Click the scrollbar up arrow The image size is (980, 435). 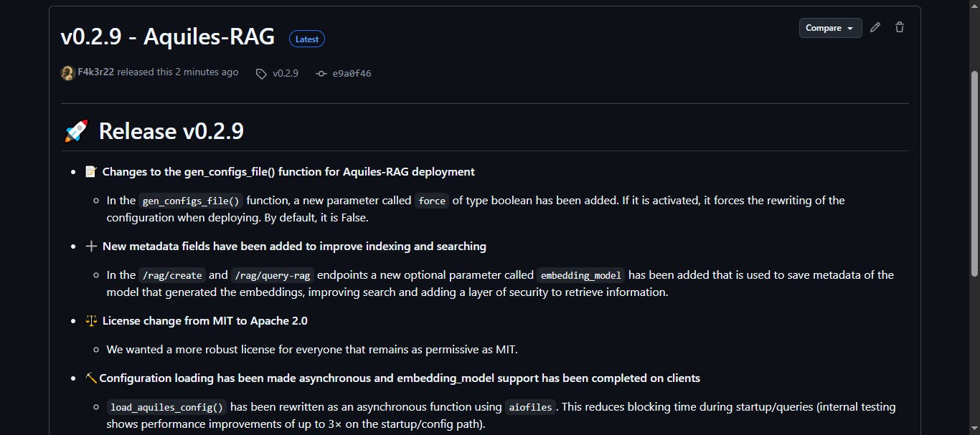[974, 6]
